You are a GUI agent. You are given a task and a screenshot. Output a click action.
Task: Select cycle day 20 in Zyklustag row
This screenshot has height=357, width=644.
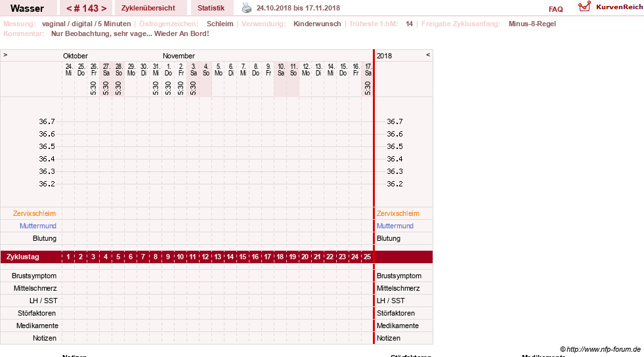(x=305, y=257)
